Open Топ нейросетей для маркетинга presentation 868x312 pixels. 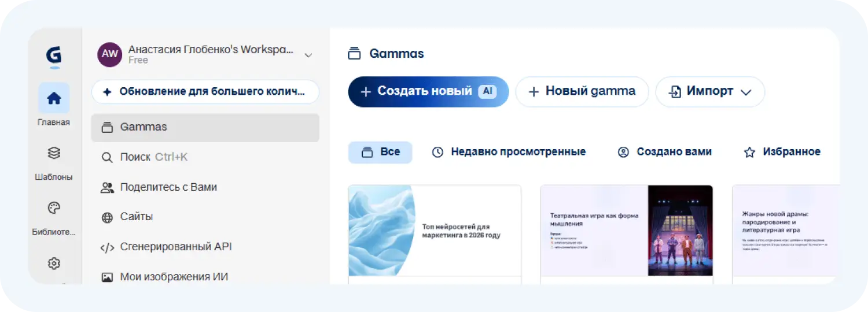coord(435,231)
